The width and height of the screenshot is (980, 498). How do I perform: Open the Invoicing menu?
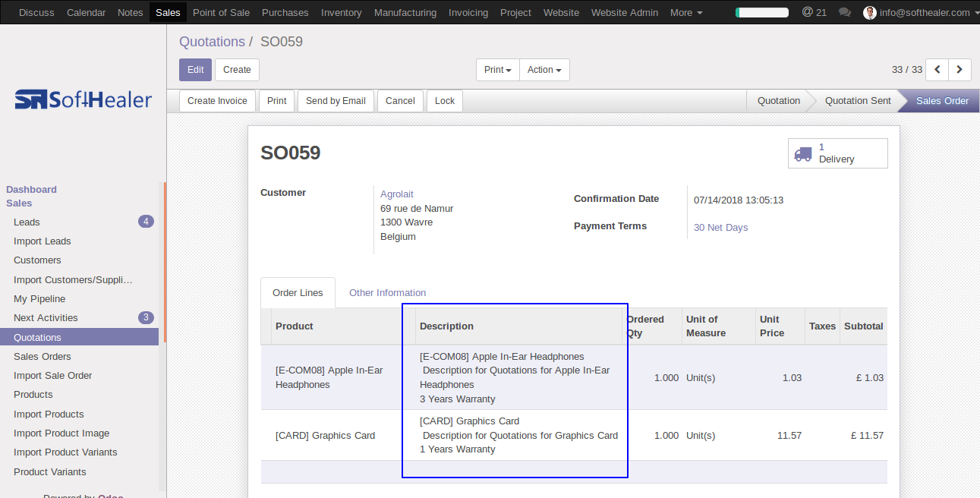[468, 13]
